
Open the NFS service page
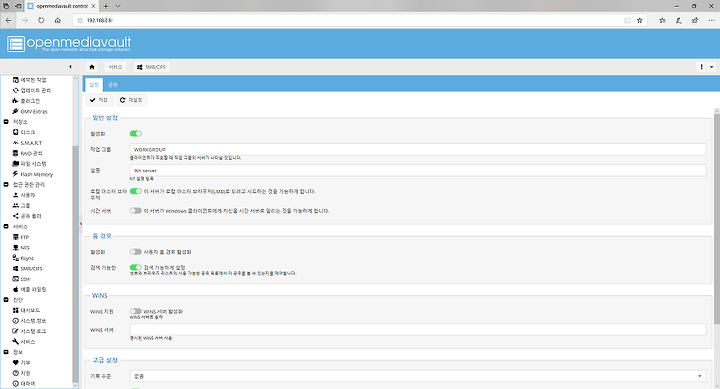click(x=21, y=248)
